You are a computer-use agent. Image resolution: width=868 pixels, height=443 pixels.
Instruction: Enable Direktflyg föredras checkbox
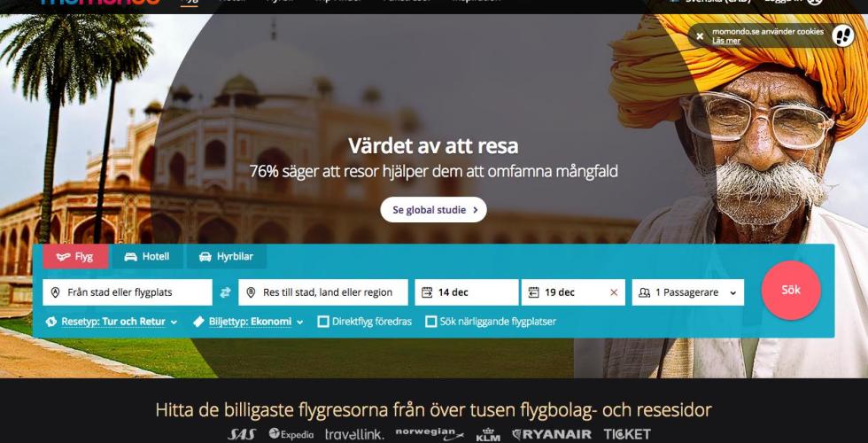322,321
